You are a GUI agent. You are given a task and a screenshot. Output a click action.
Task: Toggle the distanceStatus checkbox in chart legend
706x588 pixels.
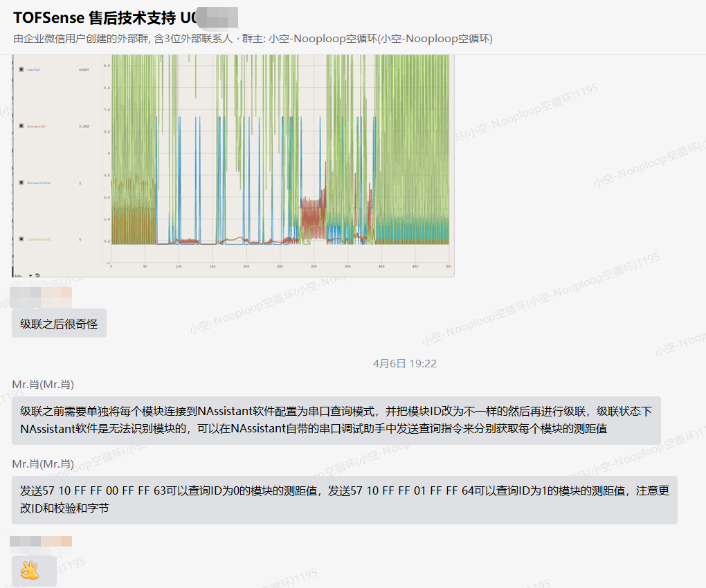(21, 183)
